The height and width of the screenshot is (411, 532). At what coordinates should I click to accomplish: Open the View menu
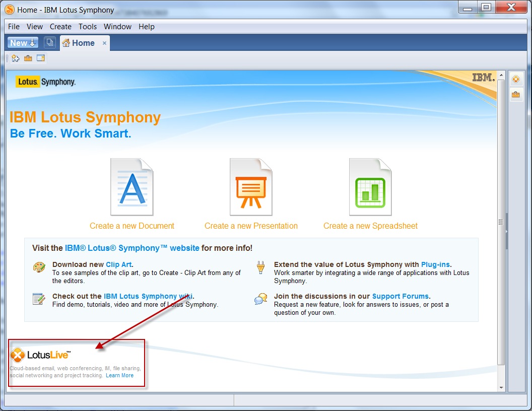(x=35, y=27)
